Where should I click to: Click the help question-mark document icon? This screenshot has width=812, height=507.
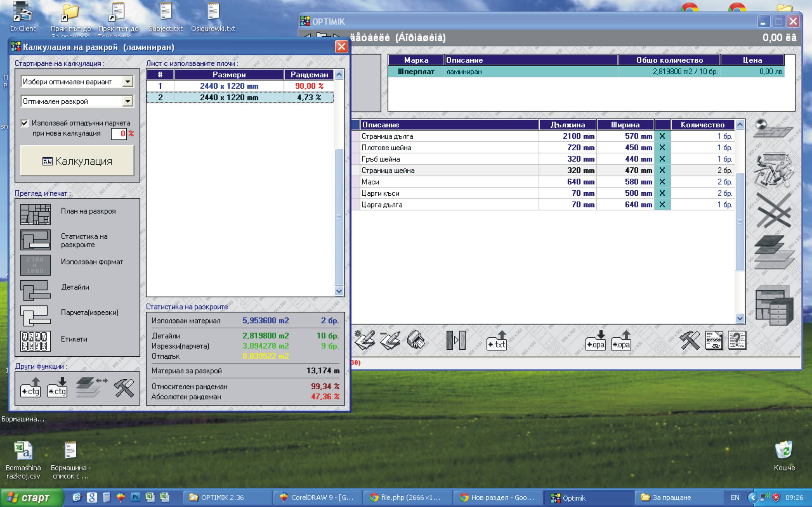coord(737,341)
